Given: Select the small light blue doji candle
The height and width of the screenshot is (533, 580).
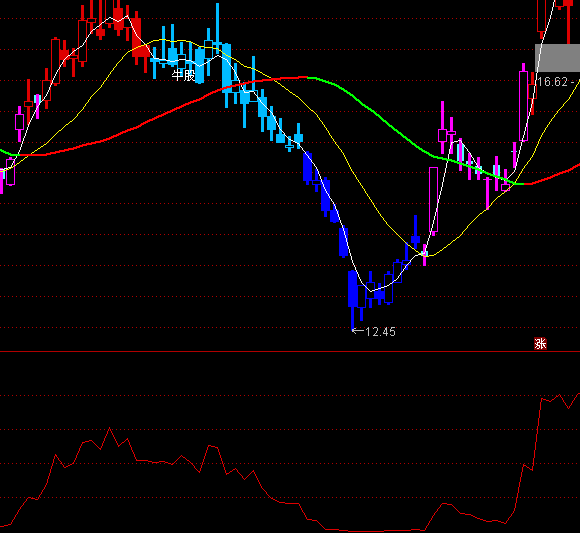Looking at the screenshot, I should point(290,147).
